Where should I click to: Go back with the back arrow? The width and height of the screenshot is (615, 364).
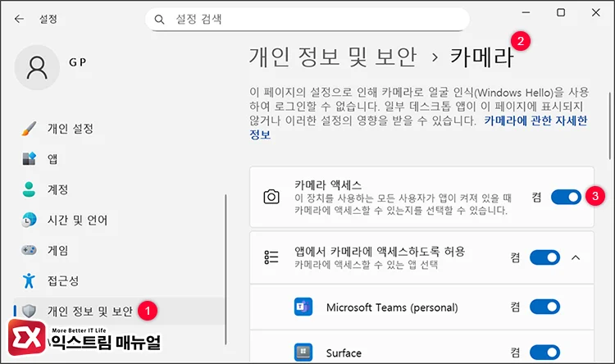pyautogui.click(x=19, y=19)
